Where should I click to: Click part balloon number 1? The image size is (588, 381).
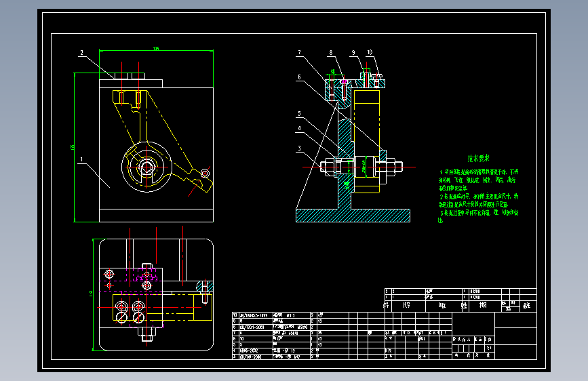coord(81,159)
